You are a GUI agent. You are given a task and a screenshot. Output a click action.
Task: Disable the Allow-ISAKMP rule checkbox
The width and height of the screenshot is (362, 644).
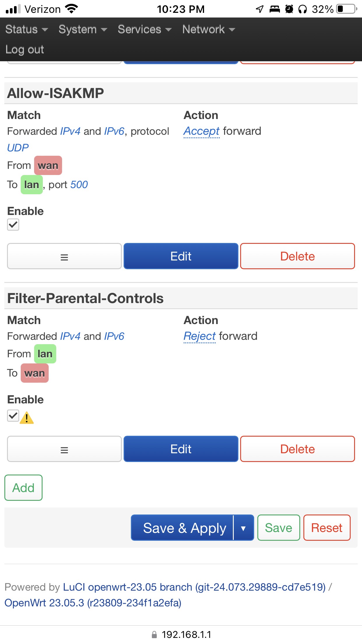coord(13,225)
